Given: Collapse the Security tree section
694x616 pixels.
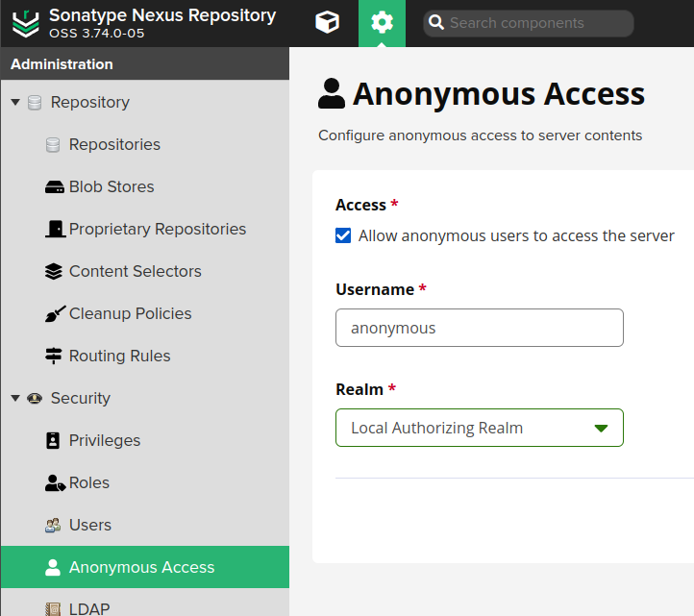Looking at the screenshot, I should tap(15, 398).
